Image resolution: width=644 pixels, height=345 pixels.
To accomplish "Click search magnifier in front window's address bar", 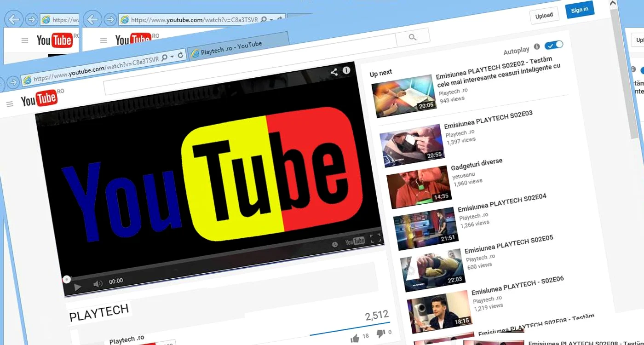I will click(x=164, y=58).
